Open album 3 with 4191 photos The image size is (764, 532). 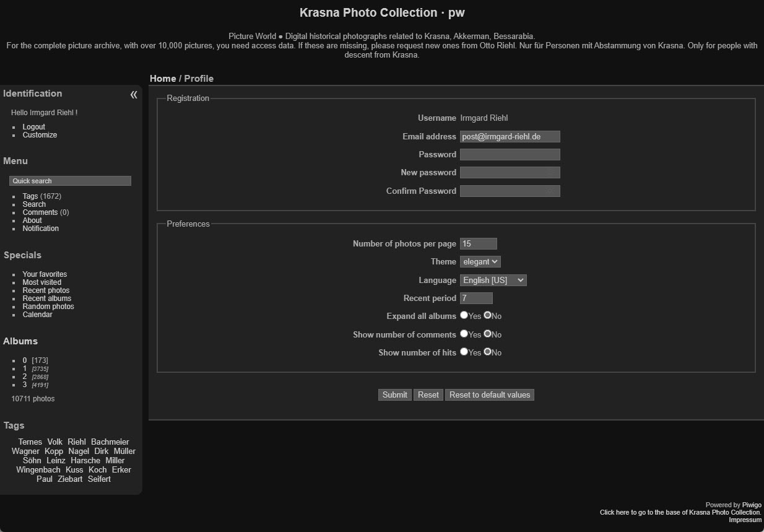point(25,385)
